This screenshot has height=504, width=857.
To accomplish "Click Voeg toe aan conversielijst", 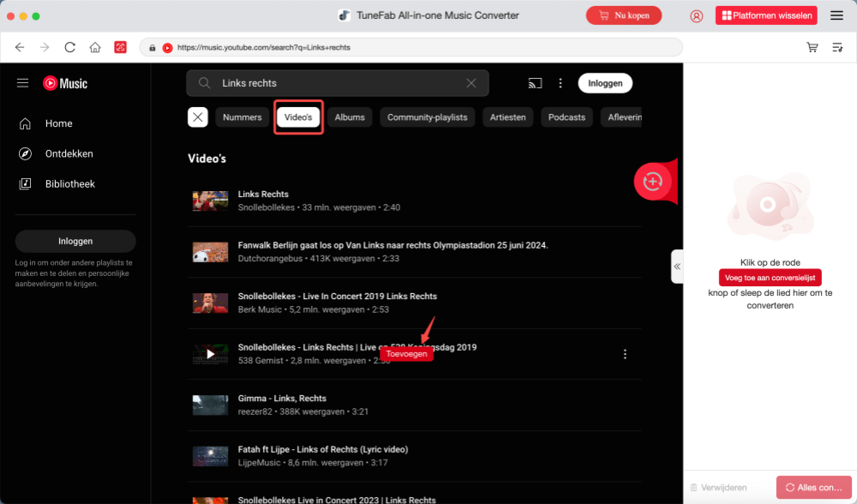I will [770, 277].
